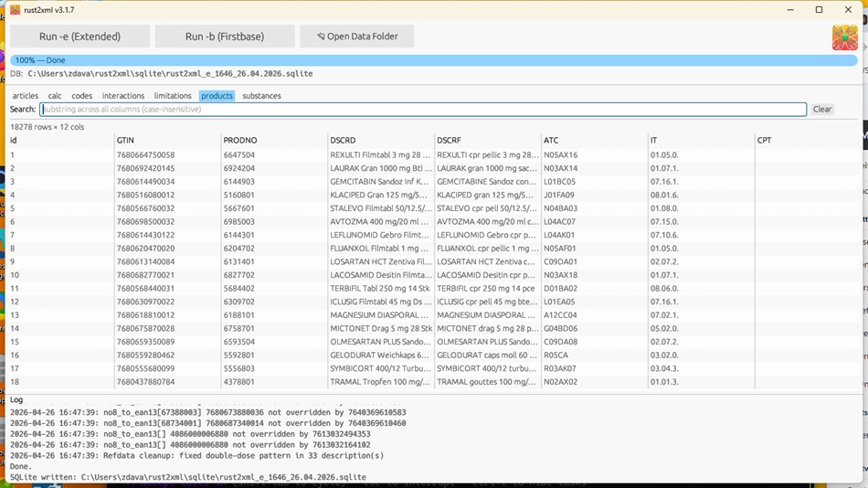Sort by the DSCRD column header
Viewport: 868px width, 488px height.
pyautogui.click(x=343, y=140)
